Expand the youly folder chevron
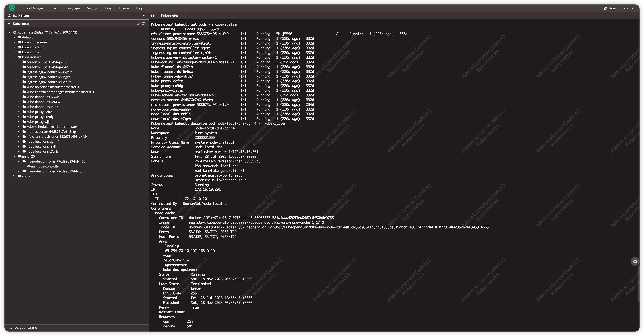 pyautogui.click(x=14, y=176)
